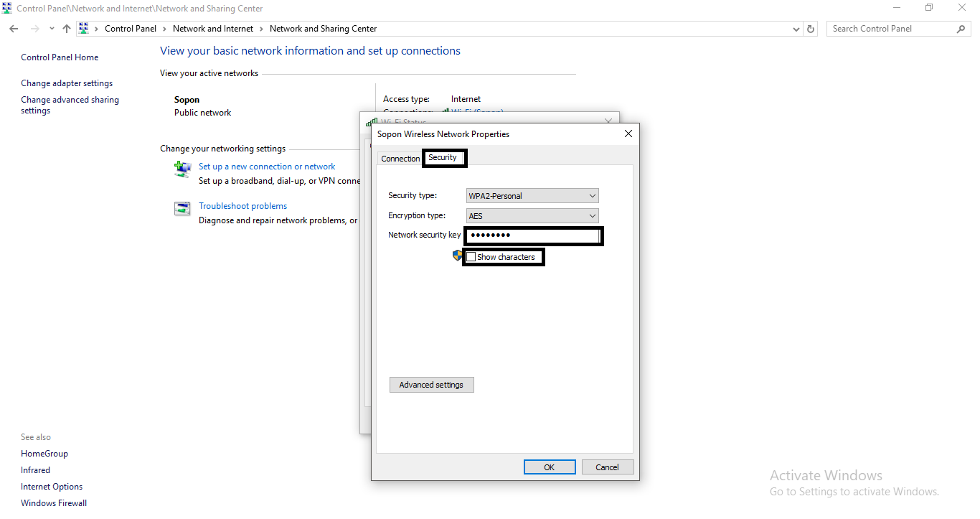Click the UAC shield icon beside Show characters
The width and height of the screenshot is (980, 519).
(x=457, y=255)
